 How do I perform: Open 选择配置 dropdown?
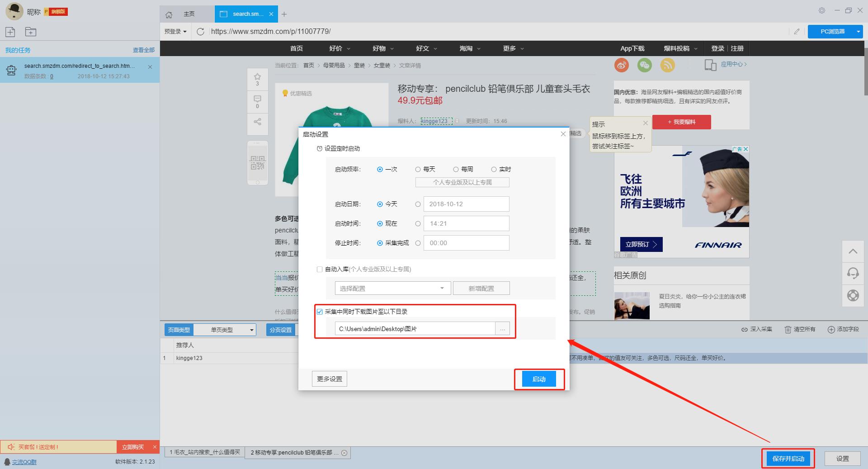coord(392,288)
